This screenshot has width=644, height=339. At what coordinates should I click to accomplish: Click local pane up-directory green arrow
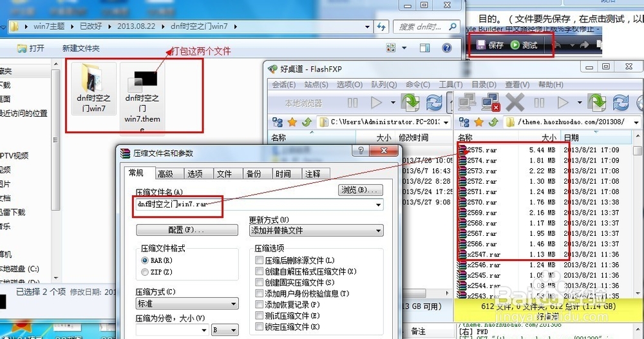point(307,122)
